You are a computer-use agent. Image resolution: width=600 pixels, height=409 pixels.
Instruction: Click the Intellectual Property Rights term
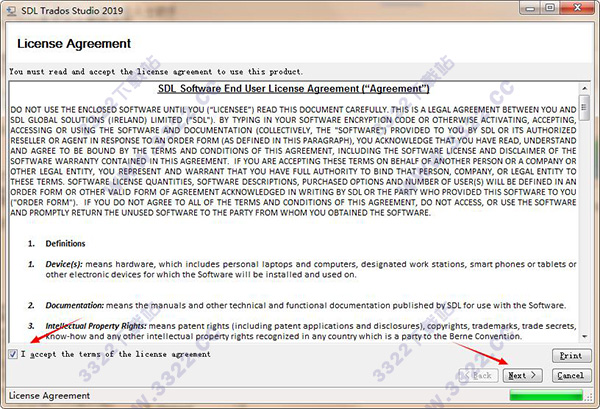[96, 326]
